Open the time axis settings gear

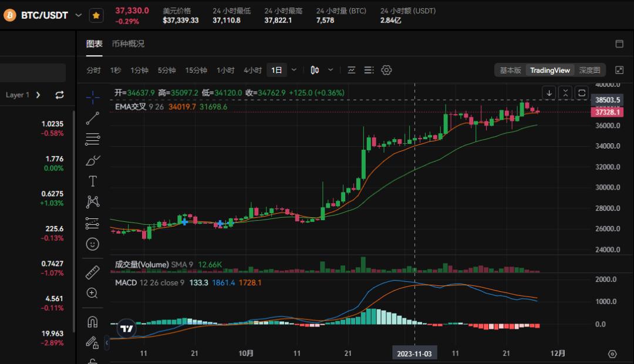[x=612, y=354]
